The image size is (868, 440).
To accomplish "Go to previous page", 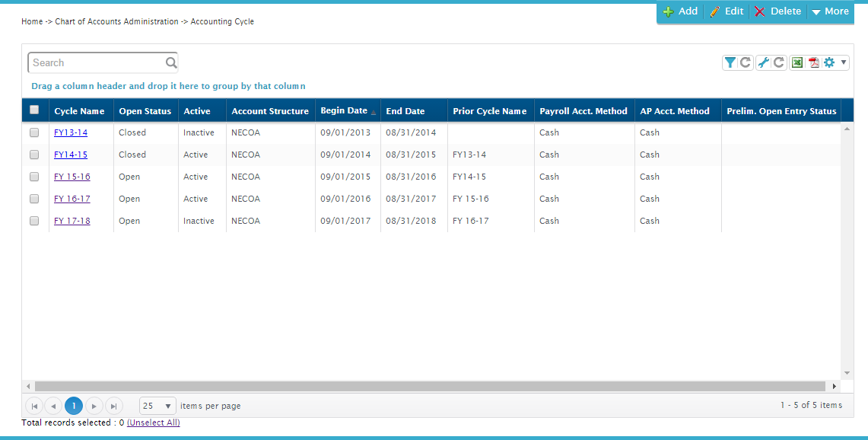I will (x=53, y=407).
